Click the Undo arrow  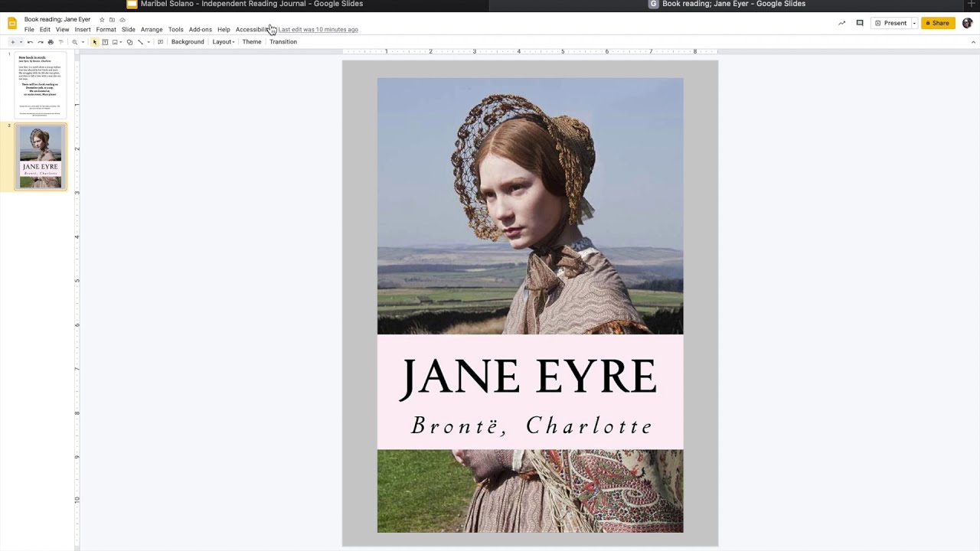click(x=30, y=42)
